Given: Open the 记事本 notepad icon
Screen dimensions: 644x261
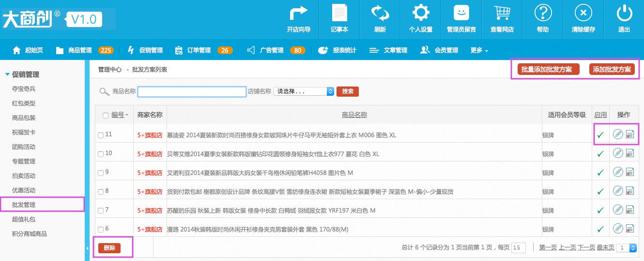Looking at the screenshot, I should (x=339, y=13).
